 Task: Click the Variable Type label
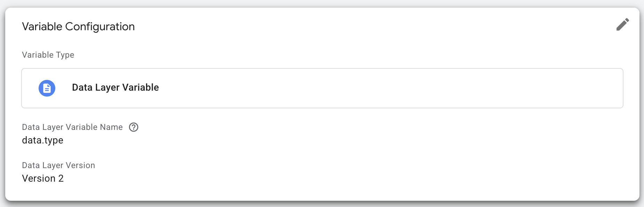click(x=48, y=55)
